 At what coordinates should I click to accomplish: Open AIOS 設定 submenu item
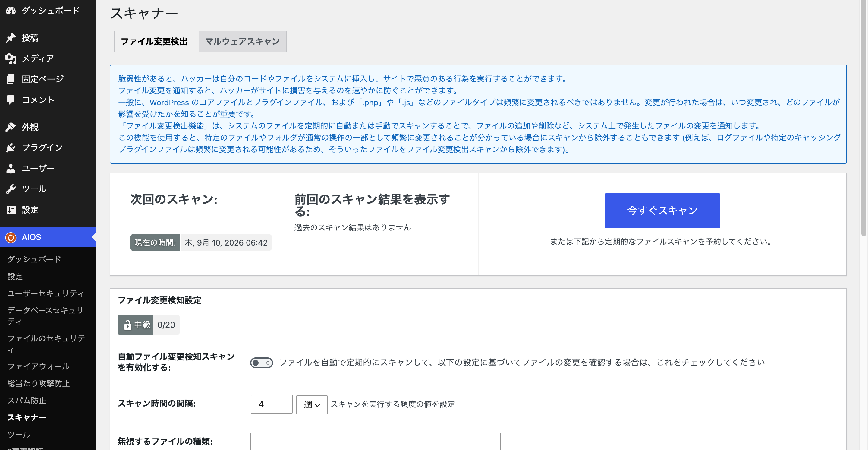(15, 276)
